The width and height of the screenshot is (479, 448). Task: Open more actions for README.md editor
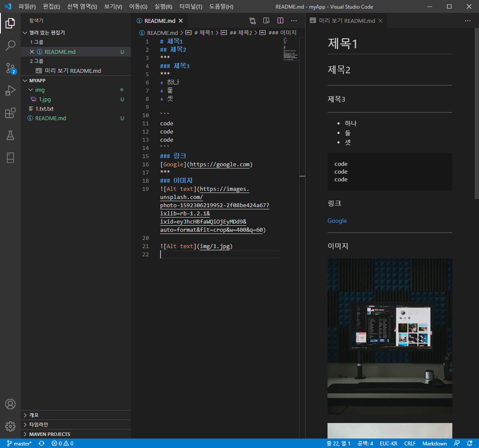(x=294, y=21)
